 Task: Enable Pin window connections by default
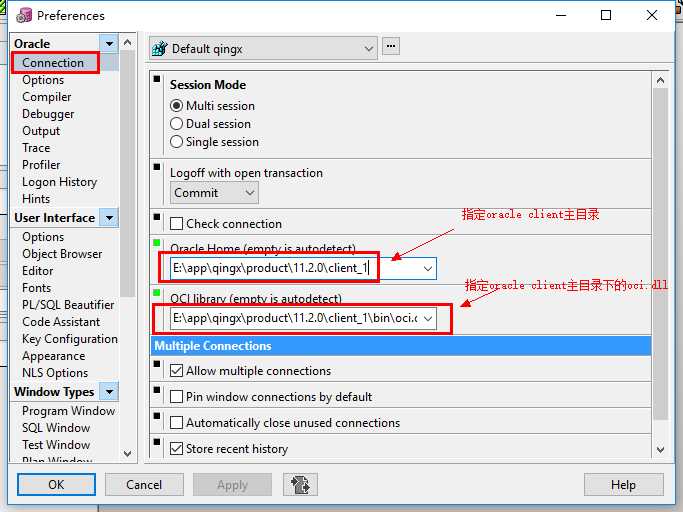click(176, 397)
